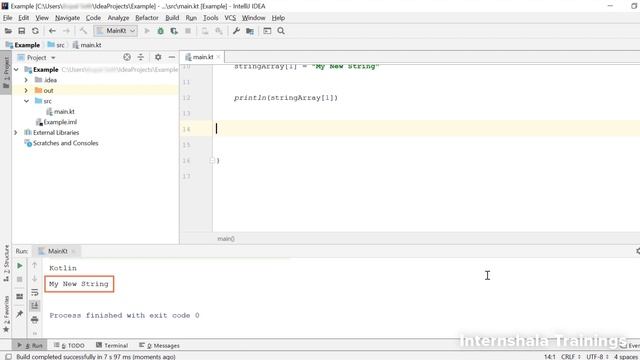640x360 pixels.
Task: Open the Messages tool window
Action: [159, 345]
